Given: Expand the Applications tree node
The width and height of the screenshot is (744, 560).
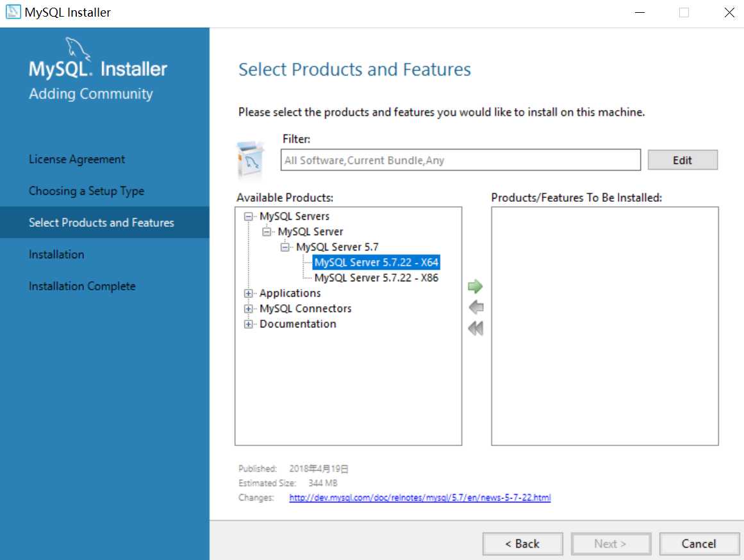Looking at the screenshot, I should click(x=249, y=293).
